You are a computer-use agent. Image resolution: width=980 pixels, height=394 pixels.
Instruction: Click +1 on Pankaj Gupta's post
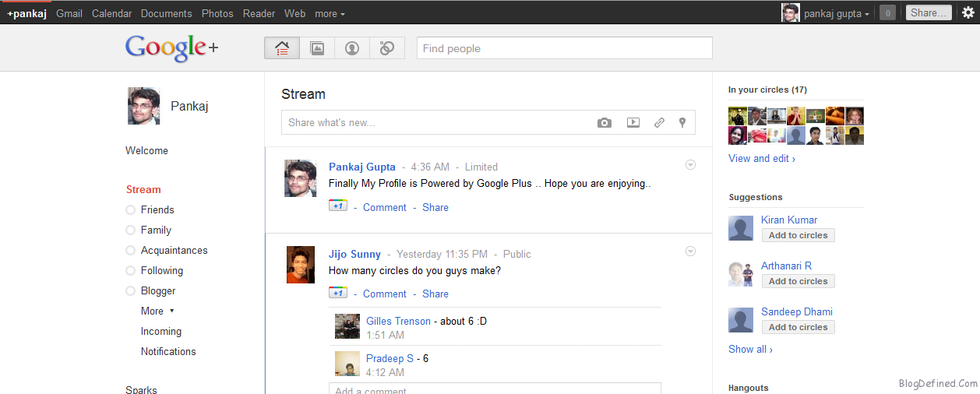click(x=338, y=206)
